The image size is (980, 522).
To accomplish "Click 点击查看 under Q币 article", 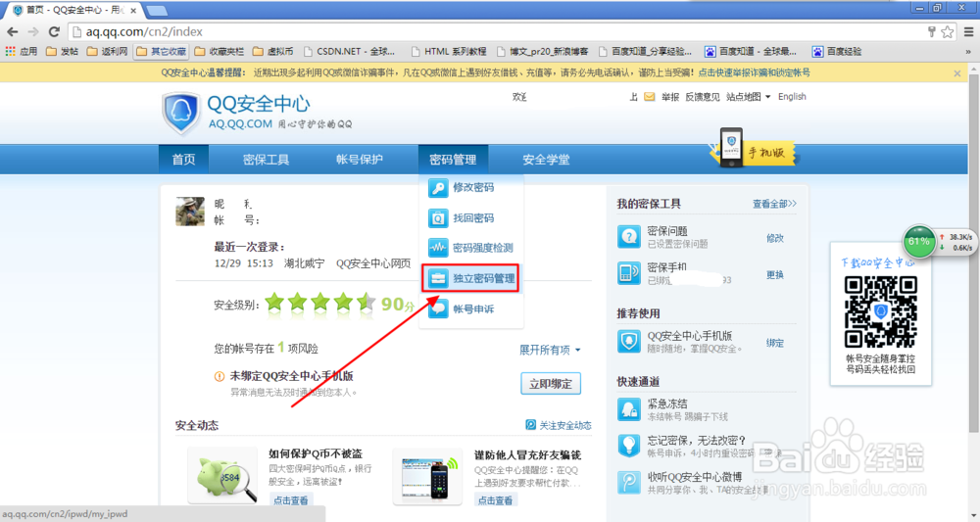I will 291,500.
